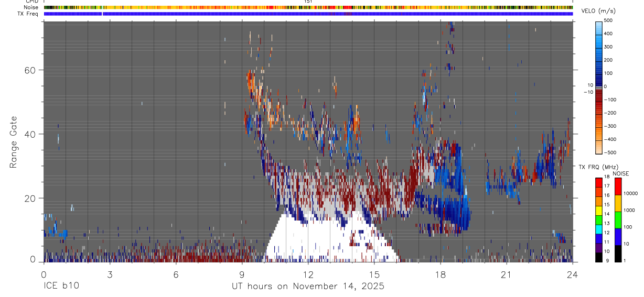Click the 'TX Freq' row label at top left

click(29, 14)
